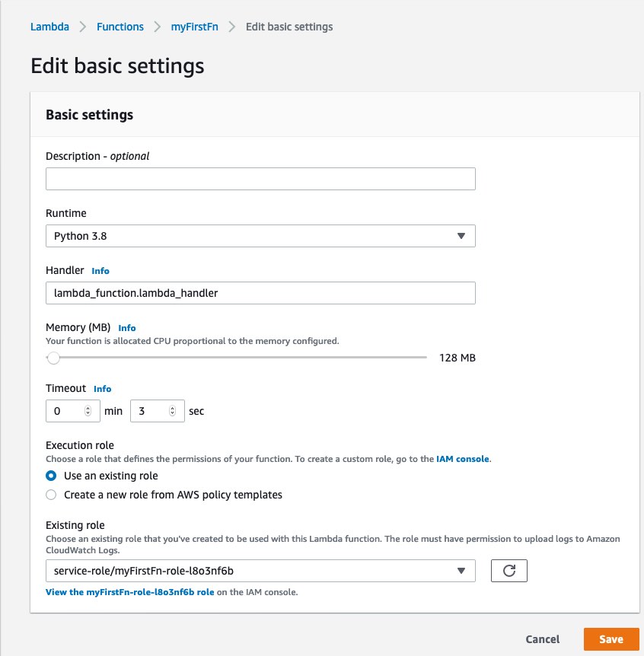Navigate to Lambda via breadcrumb
This screenshot has height=656, width=644.
49,27
